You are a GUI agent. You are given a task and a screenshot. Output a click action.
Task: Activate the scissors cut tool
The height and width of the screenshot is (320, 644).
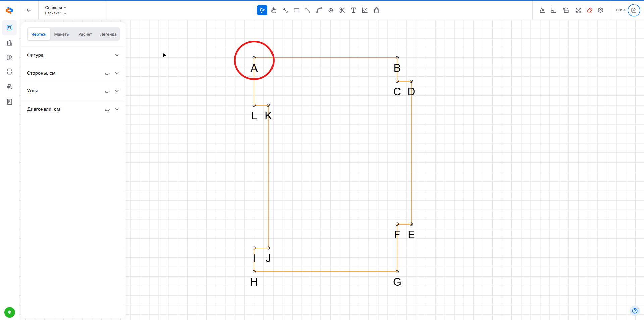pos(342,10)
